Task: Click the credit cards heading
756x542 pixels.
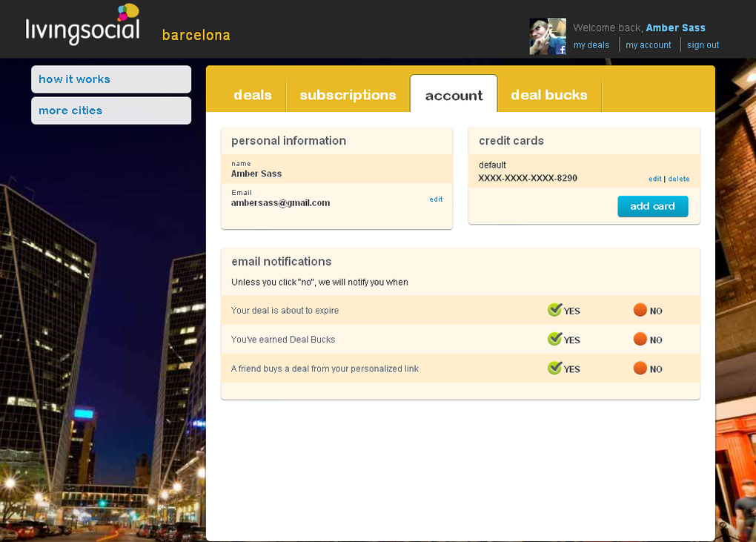Action: click(x=511, y=141)
